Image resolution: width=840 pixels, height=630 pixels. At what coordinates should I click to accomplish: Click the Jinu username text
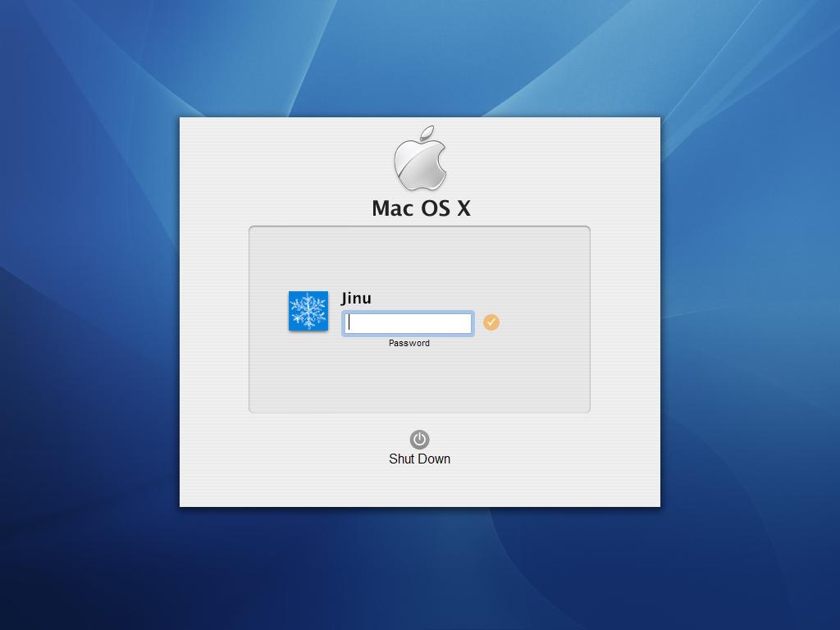(356, 298)
